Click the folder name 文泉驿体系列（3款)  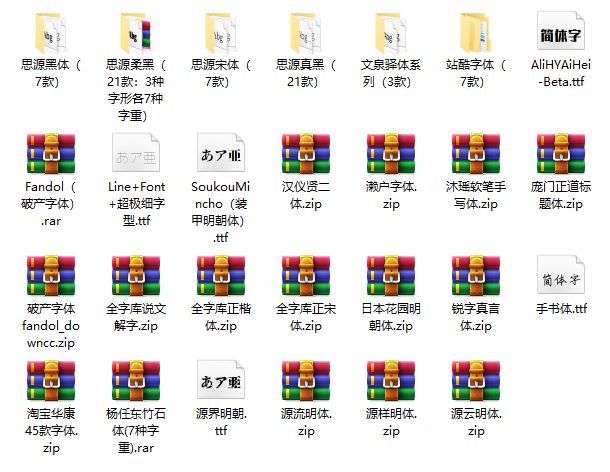(391, 73)
